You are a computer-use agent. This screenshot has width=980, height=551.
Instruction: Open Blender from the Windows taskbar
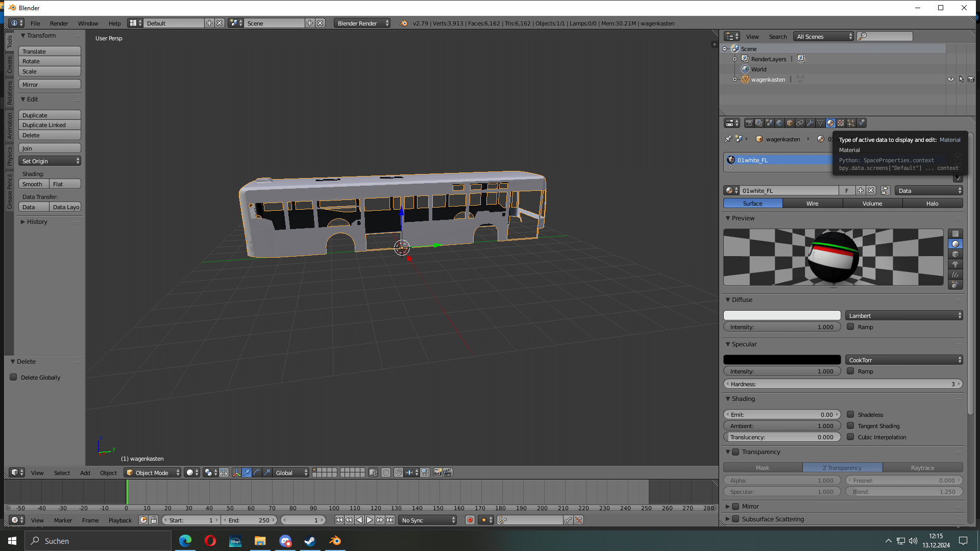point(335,541)
